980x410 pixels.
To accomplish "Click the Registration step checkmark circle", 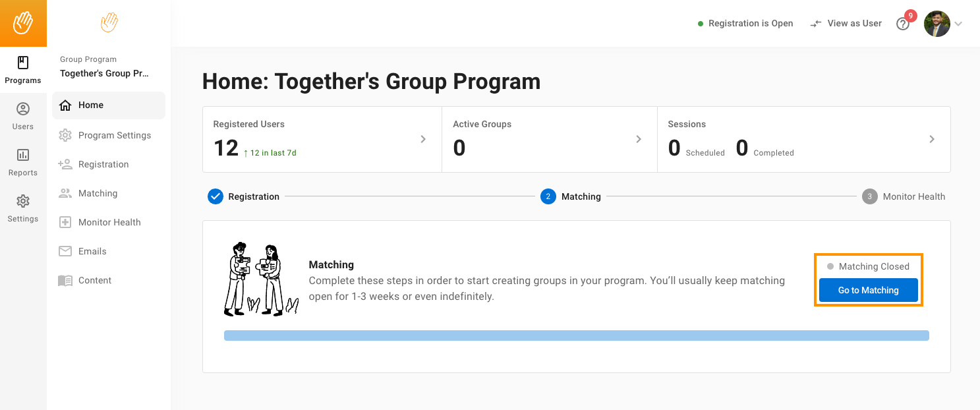I will click(216, 196).
